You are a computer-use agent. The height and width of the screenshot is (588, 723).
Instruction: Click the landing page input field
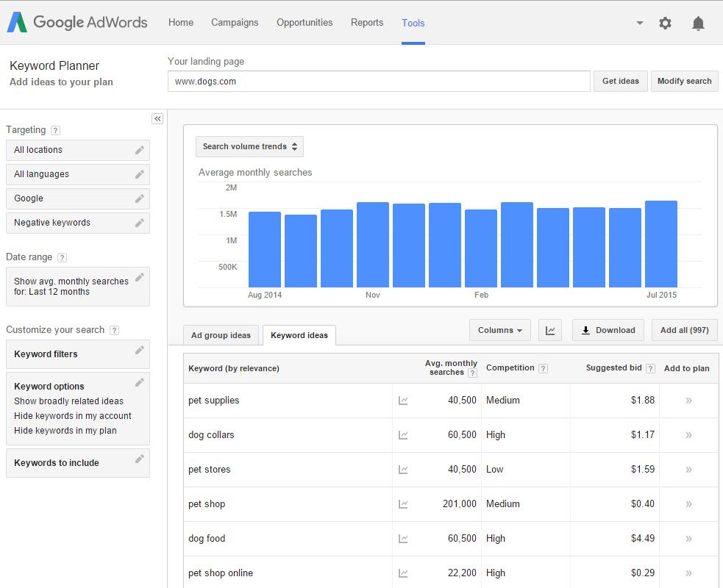click(x=379, y=82)
